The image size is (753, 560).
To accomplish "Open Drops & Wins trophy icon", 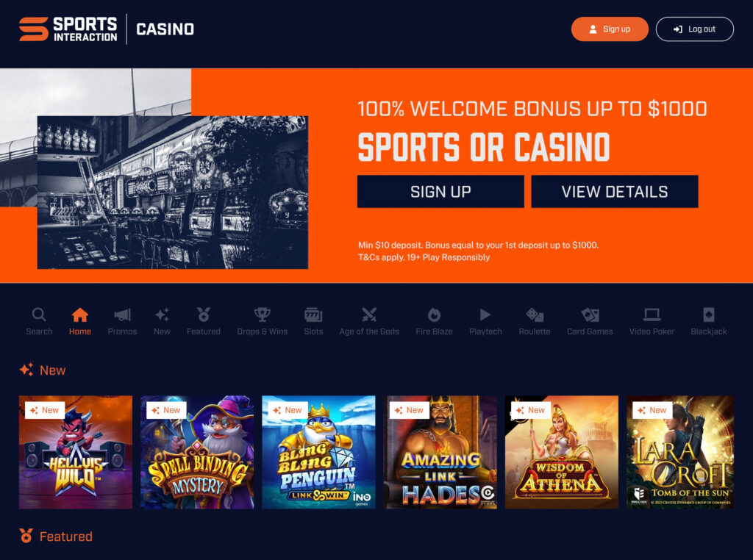I will [x=263, y=315].
